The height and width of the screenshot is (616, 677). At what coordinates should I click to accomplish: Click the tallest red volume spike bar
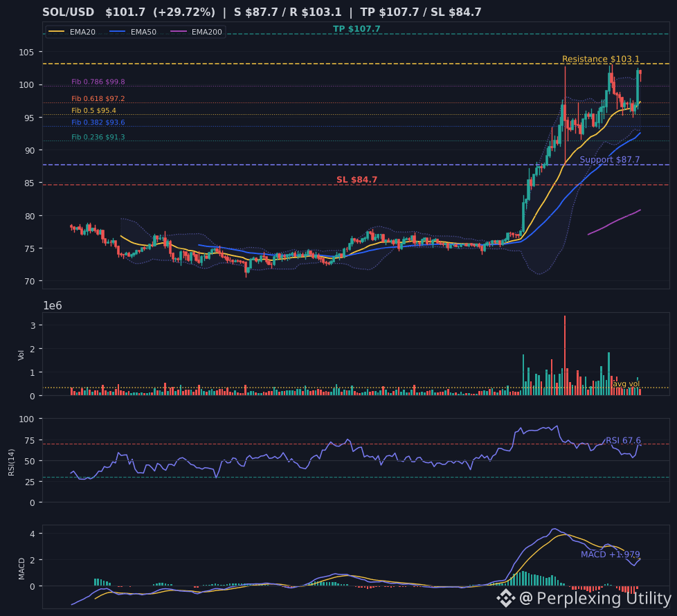pos(565,355)
